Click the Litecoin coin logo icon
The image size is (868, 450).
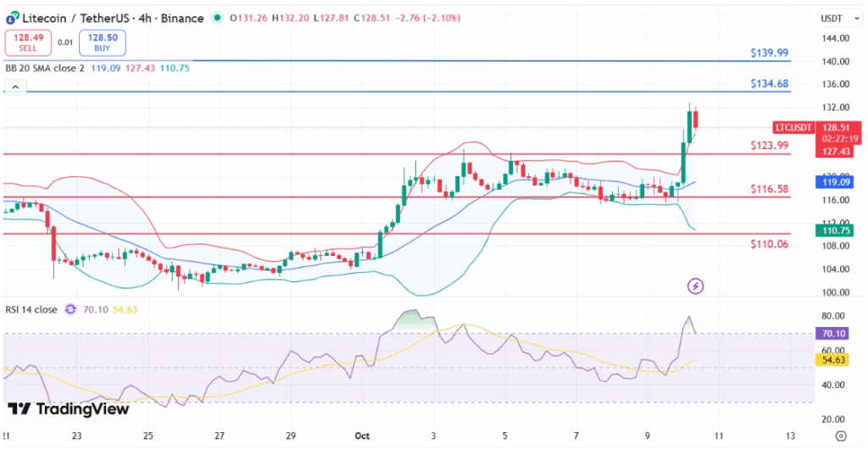11,18
